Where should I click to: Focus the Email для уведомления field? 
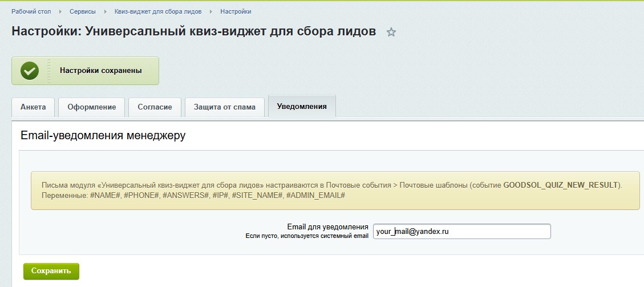461,231
